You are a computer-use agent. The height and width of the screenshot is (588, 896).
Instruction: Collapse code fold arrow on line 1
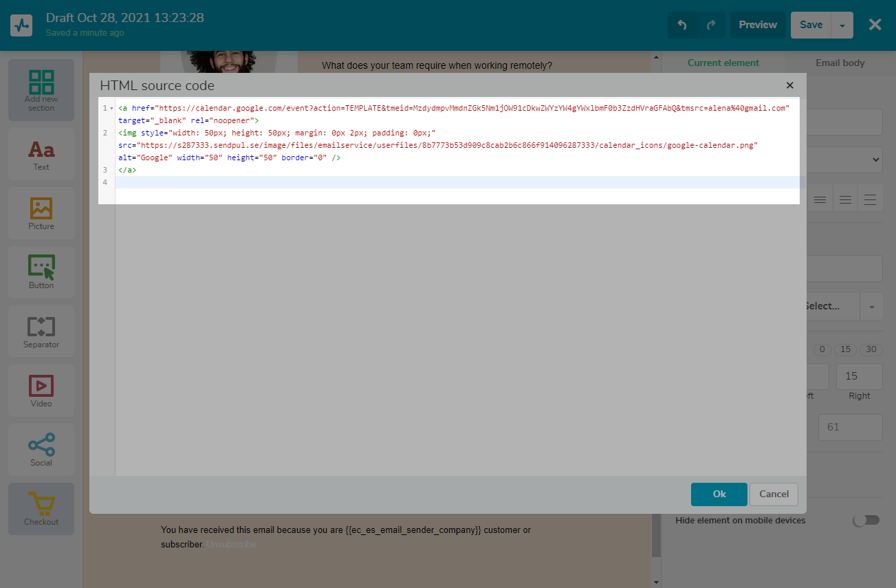click(111, 108)
